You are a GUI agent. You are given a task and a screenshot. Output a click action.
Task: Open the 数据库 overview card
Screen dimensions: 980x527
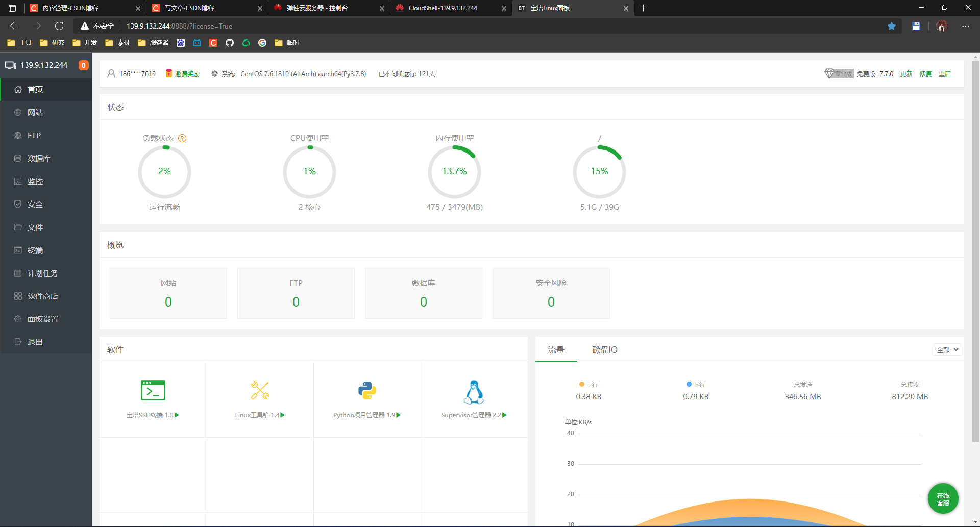click(x=424, y=293)
